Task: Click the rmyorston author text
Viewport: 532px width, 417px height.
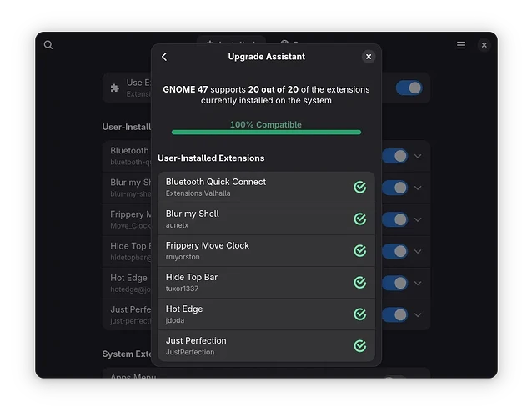Action: tap(183, 257)
